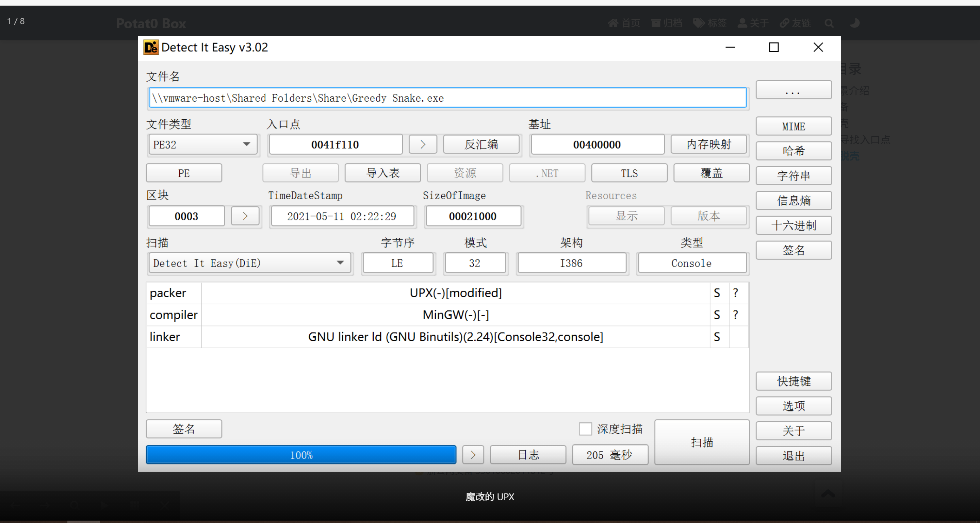The width and height of the screenshot is (980, 523).
Task: Open the 首页 home menu item
Action: (x=624, y=23)
